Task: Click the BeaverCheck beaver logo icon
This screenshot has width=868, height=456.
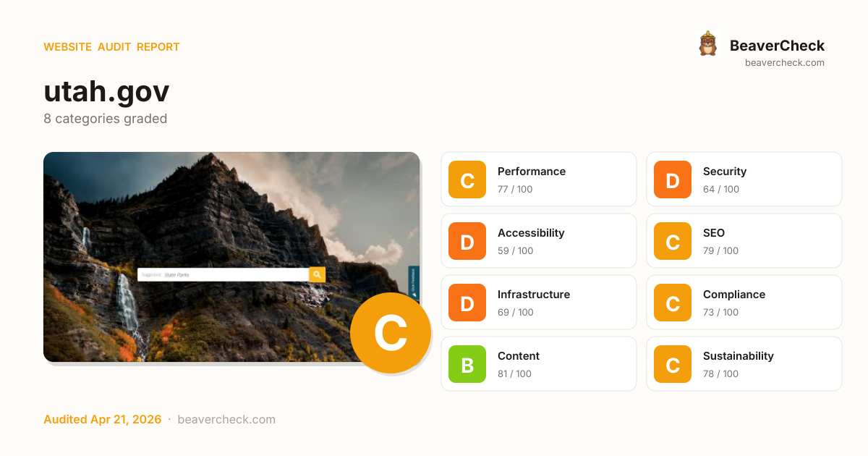Action: click(707, 44)
